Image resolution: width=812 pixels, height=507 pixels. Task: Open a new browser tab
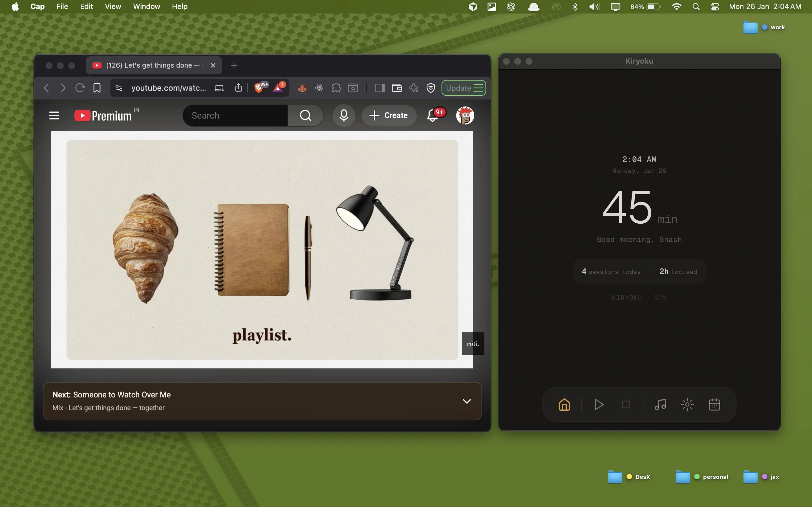pos(234,65)
